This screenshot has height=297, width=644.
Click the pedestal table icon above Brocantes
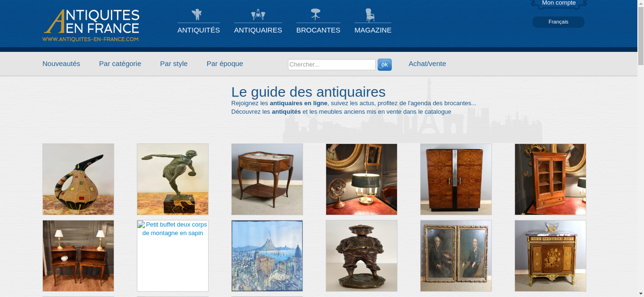[316, 14]
